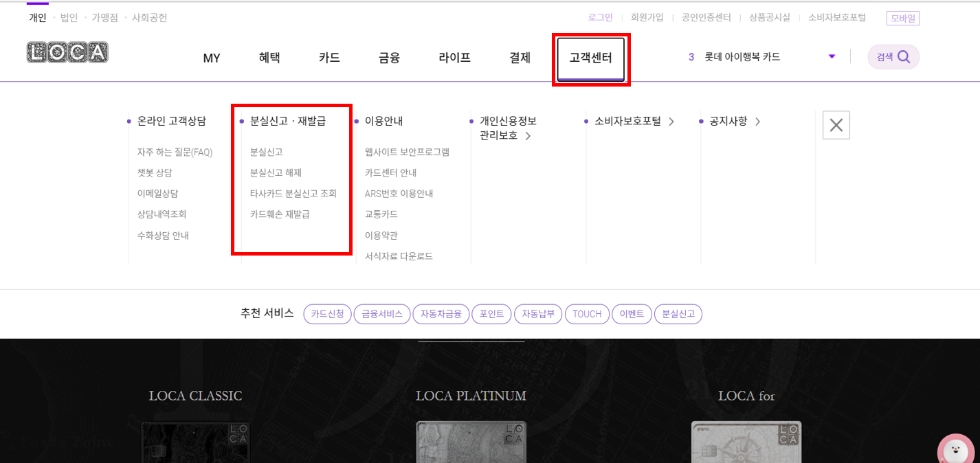This screenshot has height=463, width=980.
Task: Select the 분실신고 pill in 추천 서비스
Action: click(x=678, y=314)
